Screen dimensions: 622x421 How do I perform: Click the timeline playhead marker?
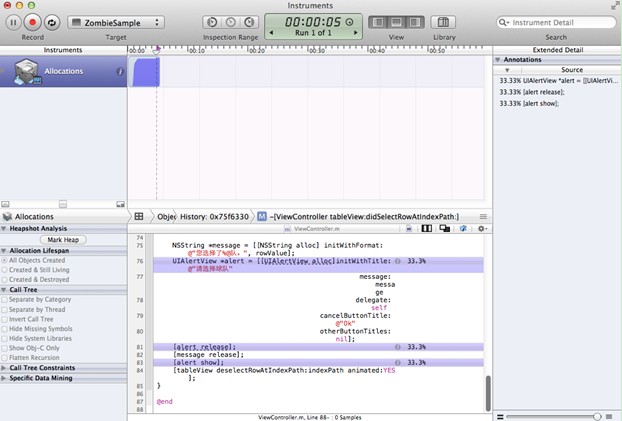tap(157, 50)
